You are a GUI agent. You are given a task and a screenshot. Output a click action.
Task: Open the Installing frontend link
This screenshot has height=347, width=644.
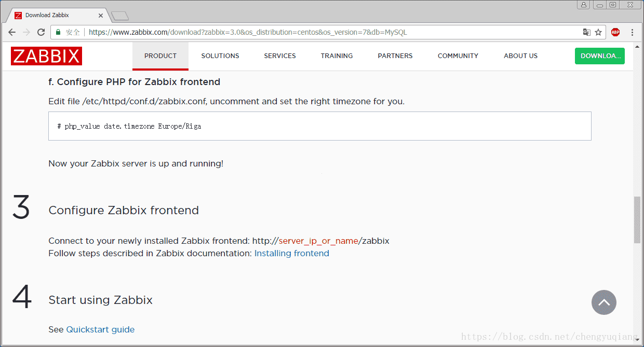[x=292, y=253]
